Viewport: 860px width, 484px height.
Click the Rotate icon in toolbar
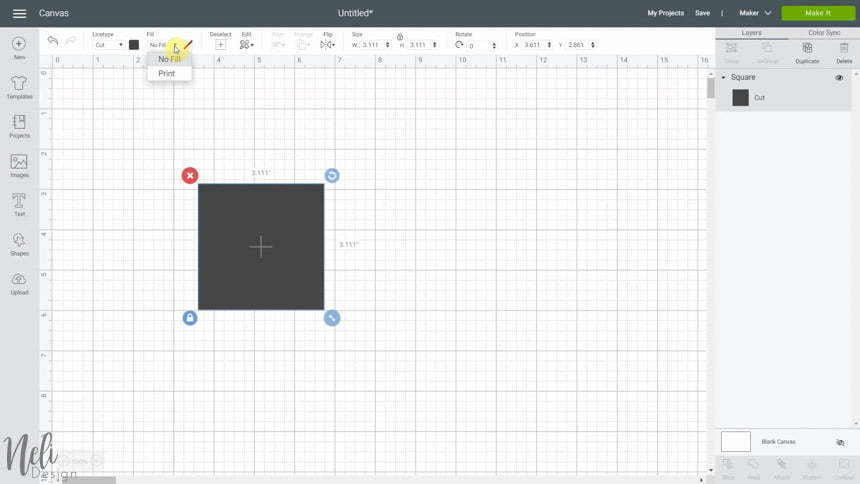(x=459, y=44)
